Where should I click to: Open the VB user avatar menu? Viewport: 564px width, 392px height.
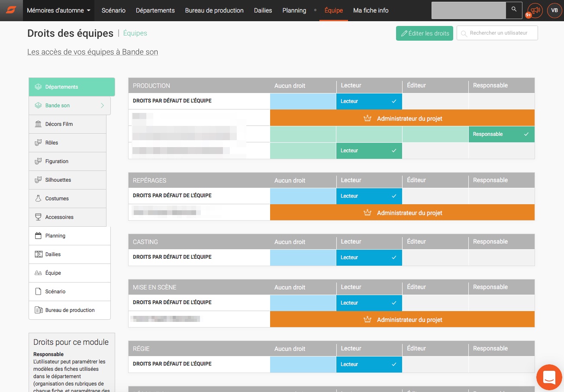[554, 10]
